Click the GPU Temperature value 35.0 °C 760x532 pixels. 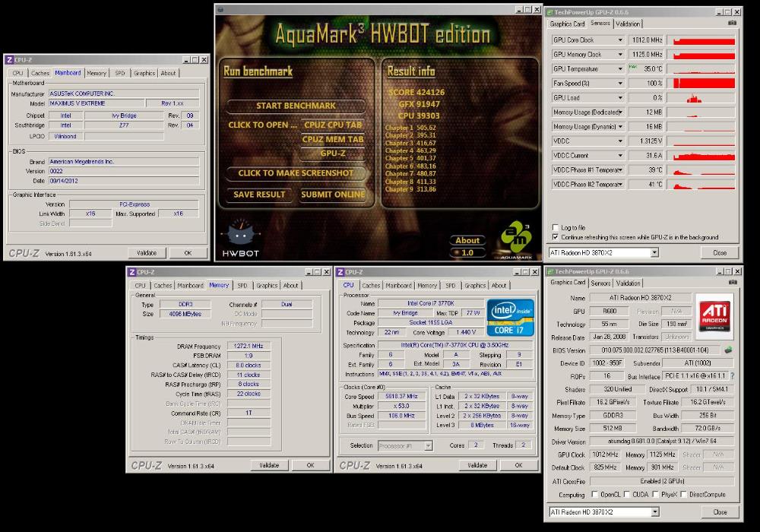pos(647,69)
